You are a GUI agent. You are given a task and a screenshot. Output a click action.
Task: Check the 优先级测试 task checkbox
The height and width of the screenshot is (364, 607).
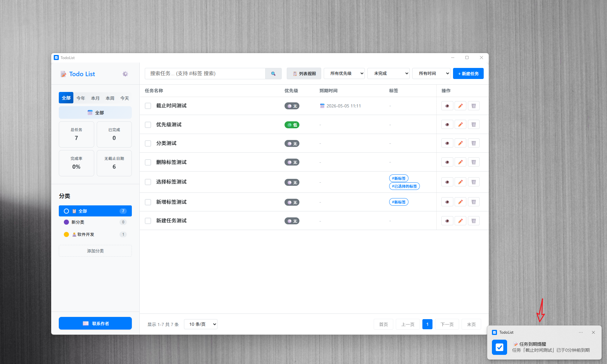point(148,125)
